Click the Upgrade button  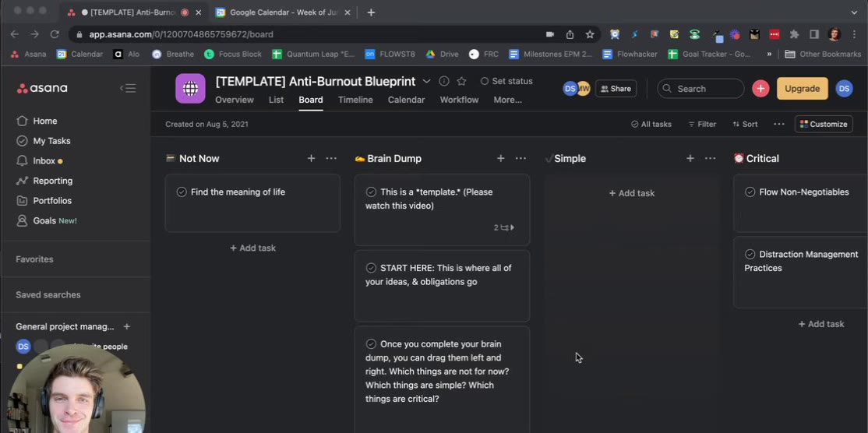click(802, 89)
